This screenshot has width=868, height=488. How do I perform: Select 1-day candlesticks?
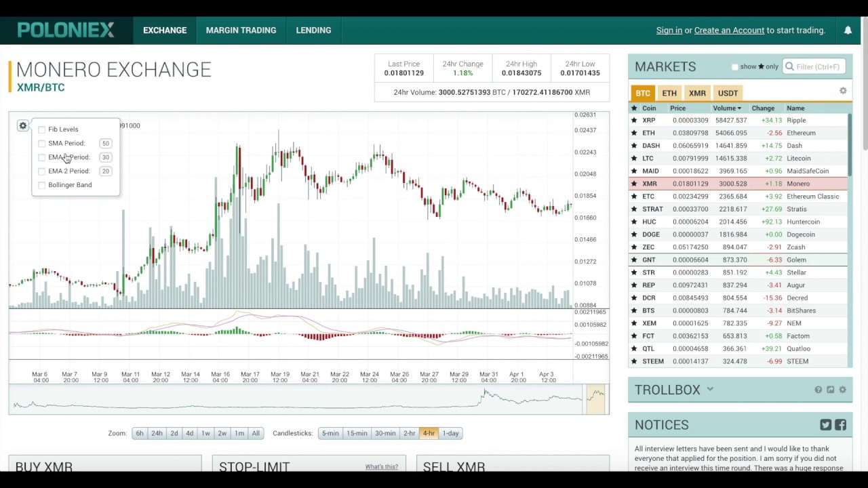[x=450, y=433]
